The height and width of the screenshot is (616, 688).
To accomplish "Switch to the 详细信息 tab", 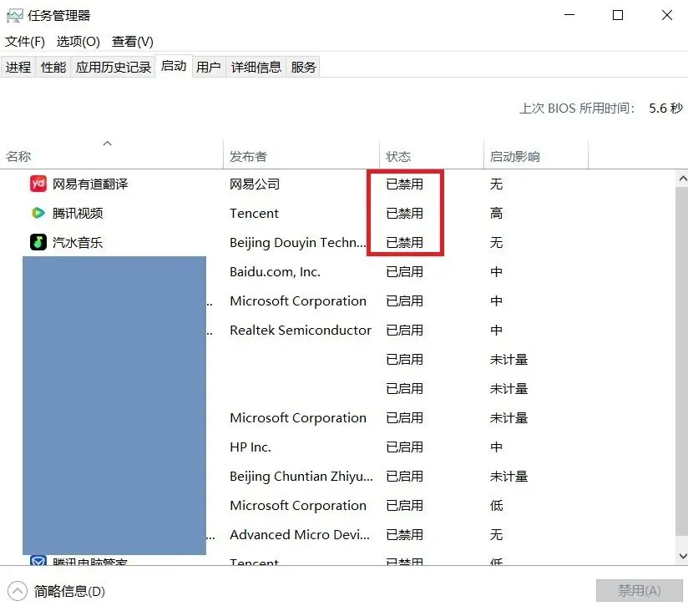I will [x=255, y=67].
